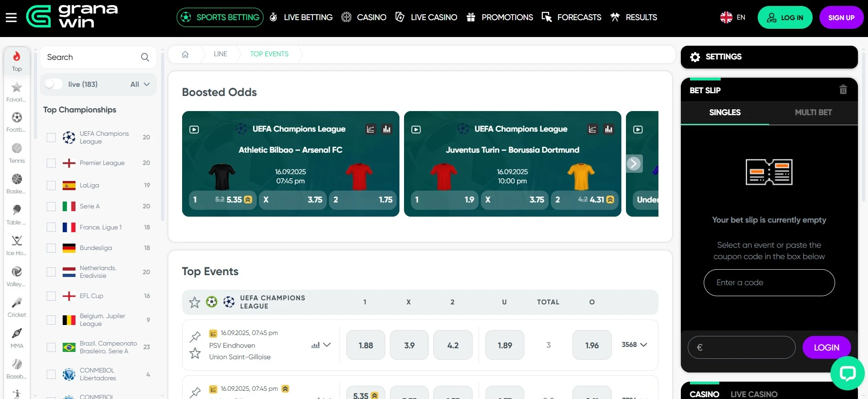This screenshot has width=868, height=399.
Task: Open the EN language selector
Action: pos(733,17)
